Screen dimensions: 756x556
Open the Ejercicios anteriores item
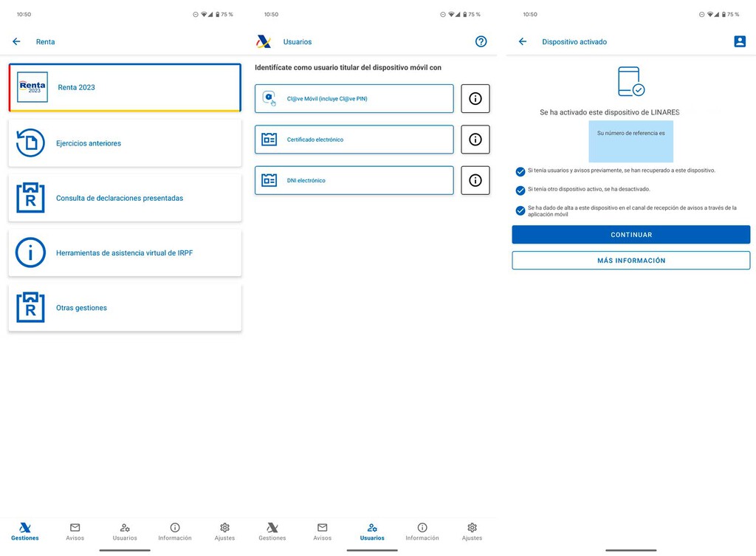tap(125, 143)
